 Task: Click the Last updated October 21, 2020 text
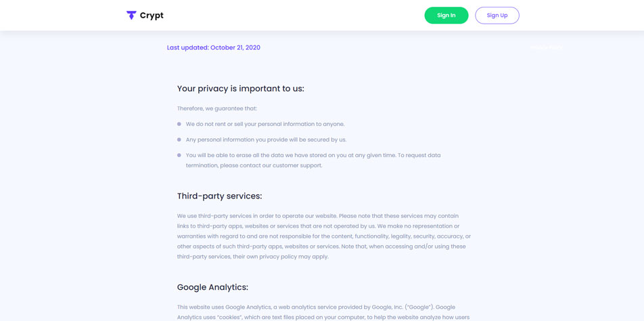click(x=213, y=47)
